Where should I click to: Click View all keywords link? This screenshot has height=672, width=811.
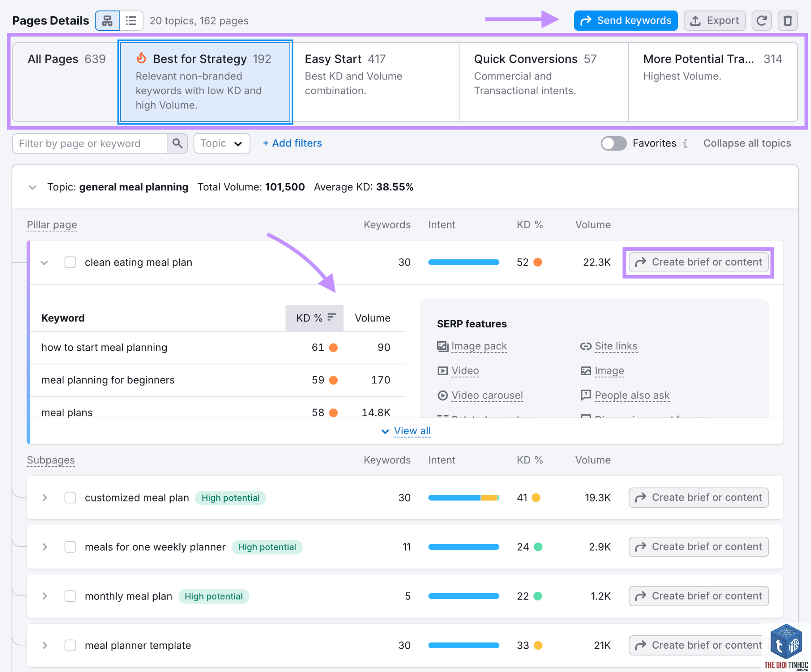point(412,431)
